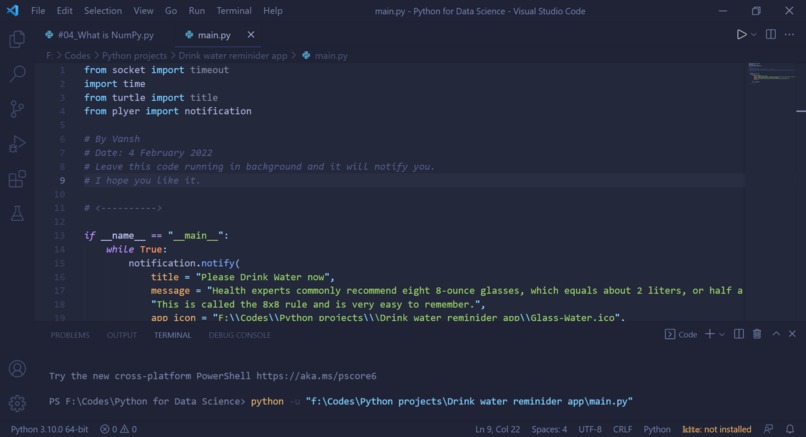Select Python language mode in status bar
The image size is (806, 437).
coord(657,429)
